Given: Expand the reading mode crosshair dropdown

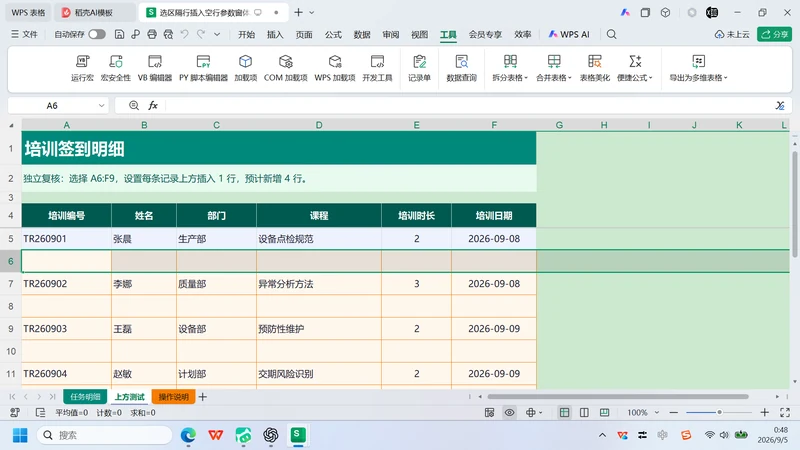Looking at the screenshot, I should pos(541,412).
